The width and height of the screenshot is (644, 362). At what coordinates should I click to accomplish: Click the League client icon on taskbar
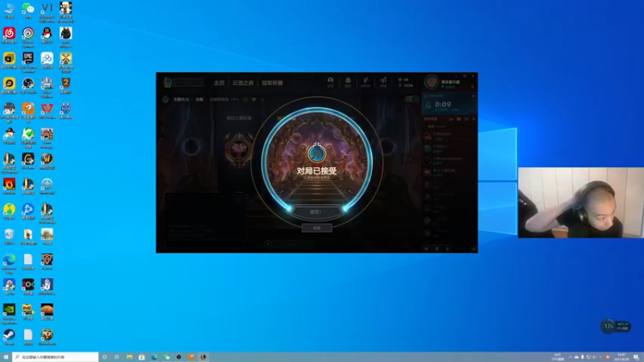tap(204, 357)
